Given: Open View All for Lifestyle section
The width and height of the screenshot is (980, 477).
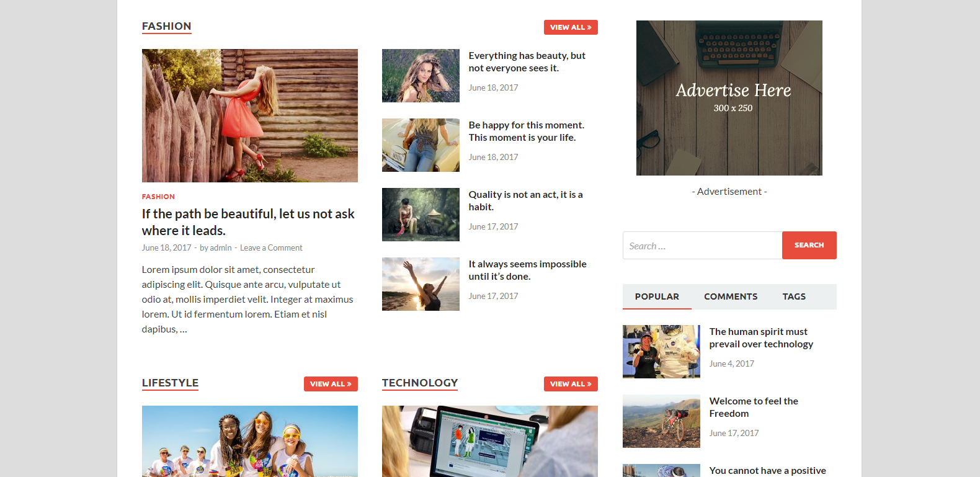Looking at the screenshot, I should coord(330,384).
